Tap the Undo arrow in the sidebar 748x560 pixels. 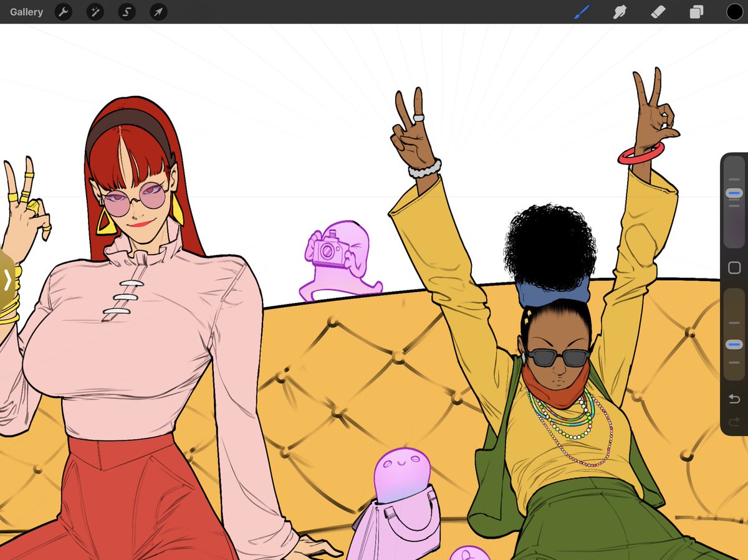pos(733,399)
